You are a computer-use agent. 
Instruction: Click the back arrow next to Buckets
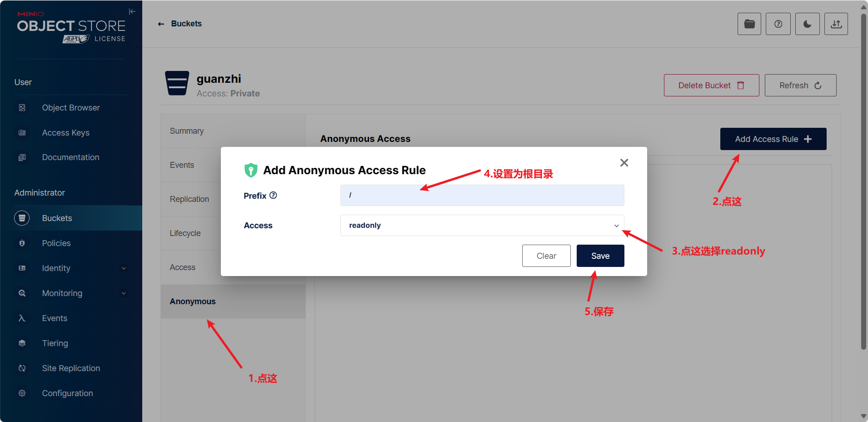click(161, 24)
